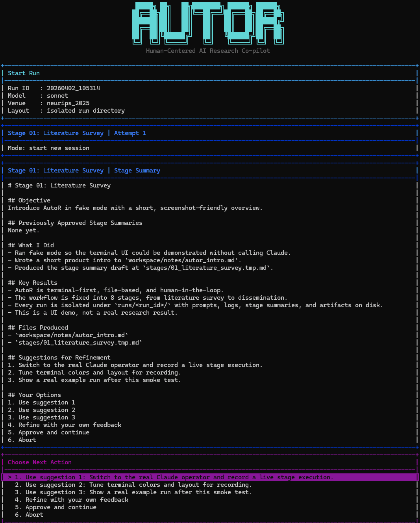Click the Choose Next Action panel title
420x523 pixels.
pyautogui.click(x=40, y=462)
